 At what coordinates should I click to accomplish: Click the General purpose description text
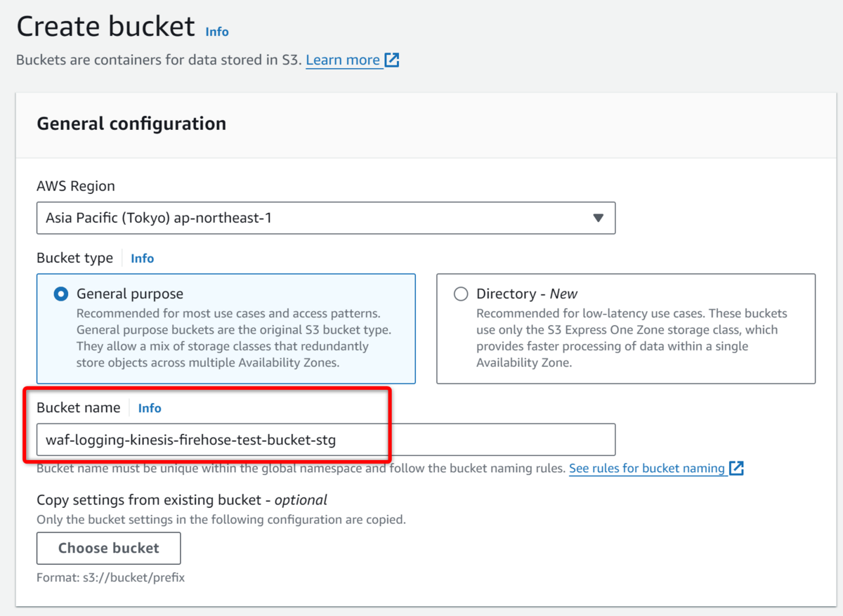pos(233,338)
